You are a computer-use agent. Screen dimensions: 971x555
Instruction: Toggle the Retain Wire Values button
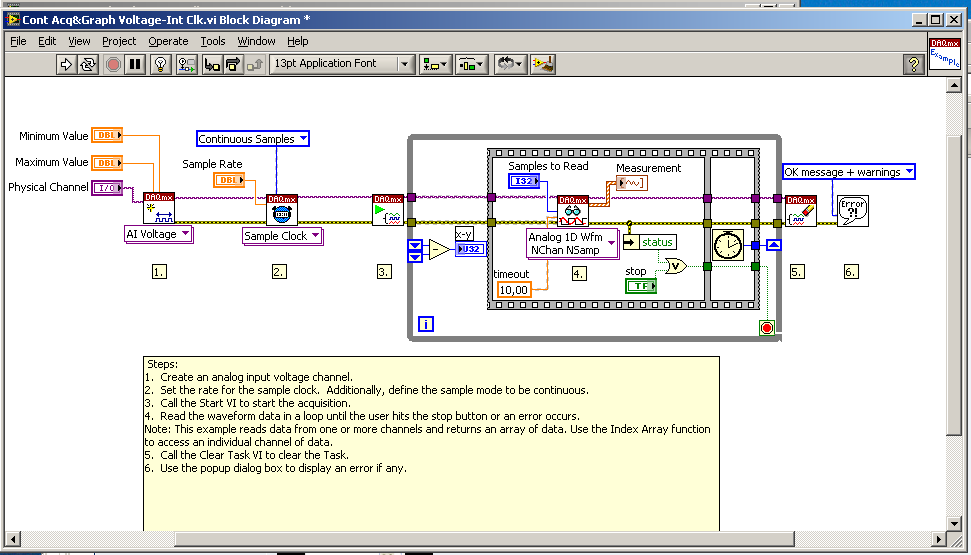[186, 64]
